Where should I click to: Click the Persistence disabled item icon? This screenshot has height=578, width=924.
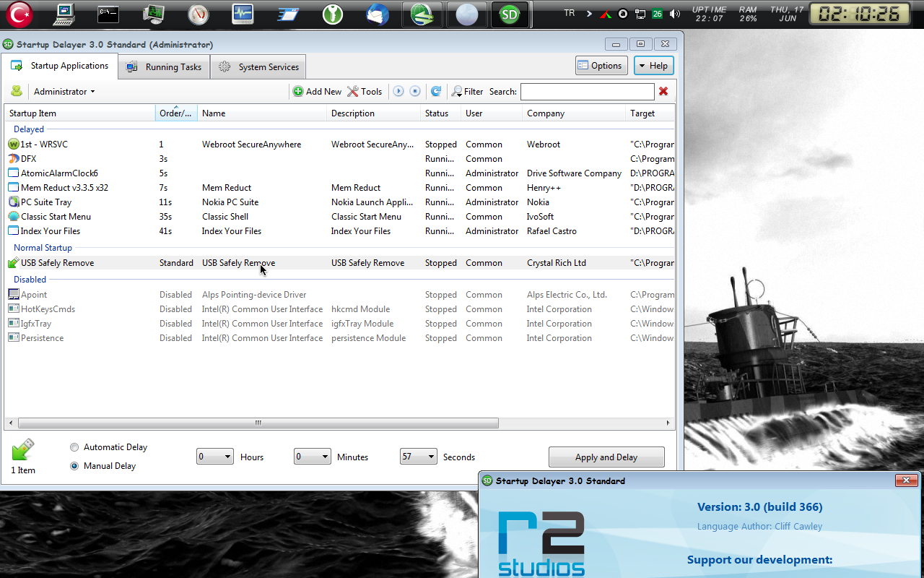pos(14,338)
